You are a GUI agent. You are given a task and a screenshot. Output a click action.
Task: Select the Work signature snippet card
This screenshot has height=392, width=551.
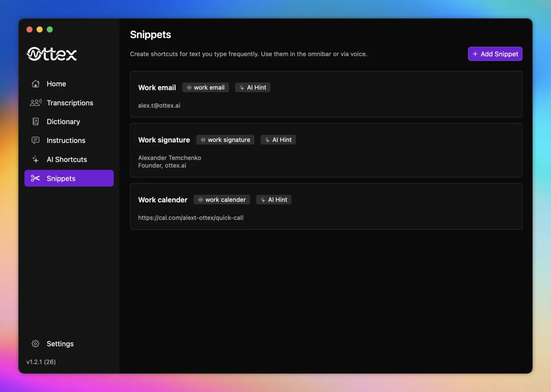326,150
